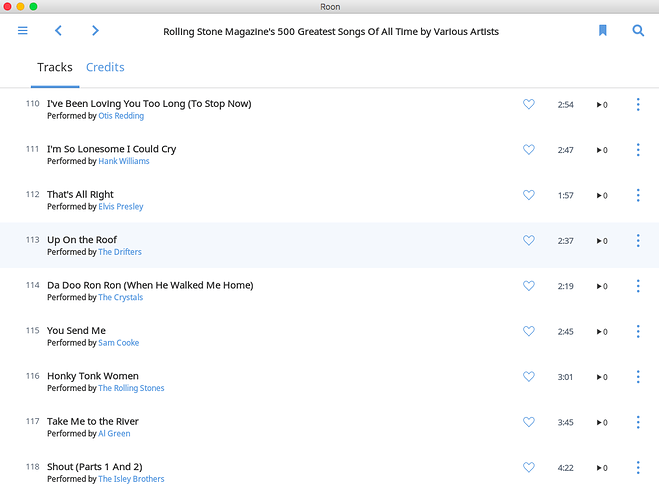Favorite track 110 with the heart
Screen dimensions: 659x500
point(529,104)
